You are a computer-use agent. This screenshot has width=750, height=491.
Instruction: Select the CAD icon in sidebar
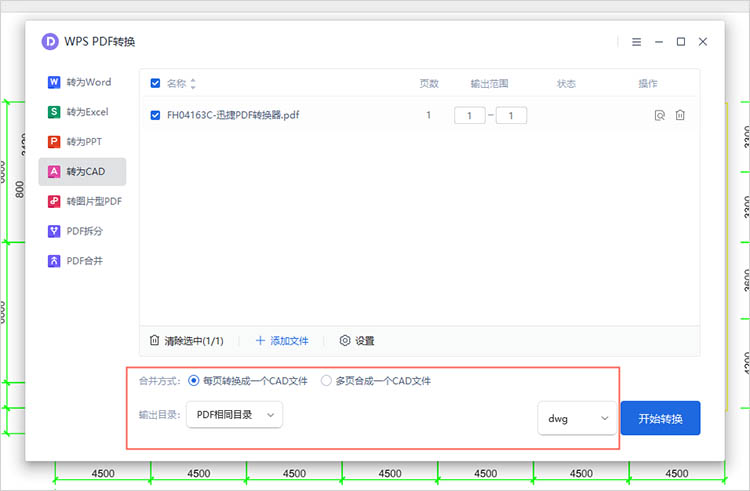[x=54, y=171]
